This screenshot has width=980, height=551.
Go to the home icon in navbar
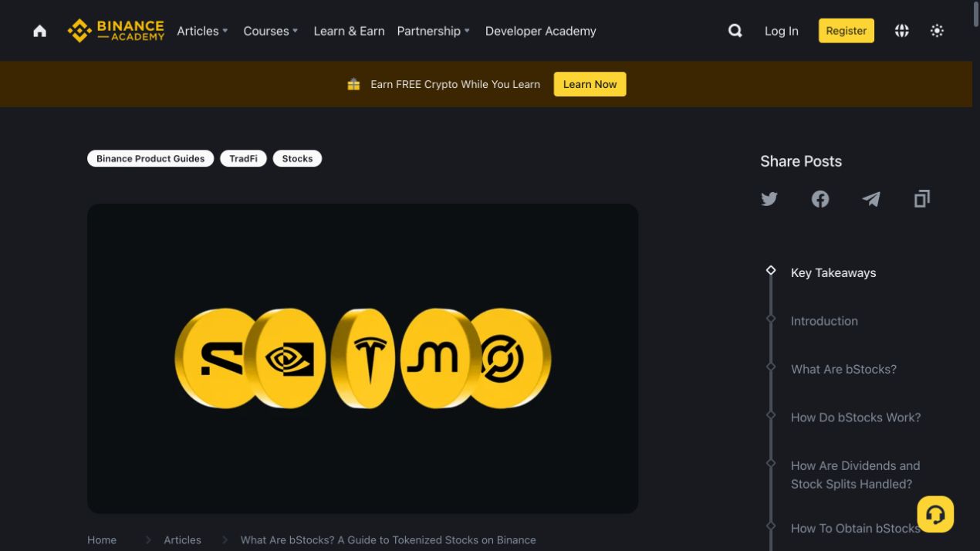pyautogui.click(x=39, y=31)
